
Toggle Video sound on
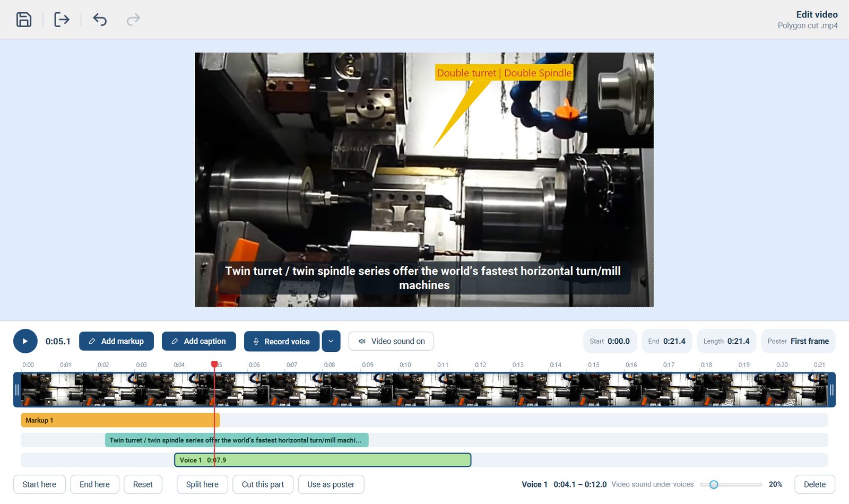(391, 341)
